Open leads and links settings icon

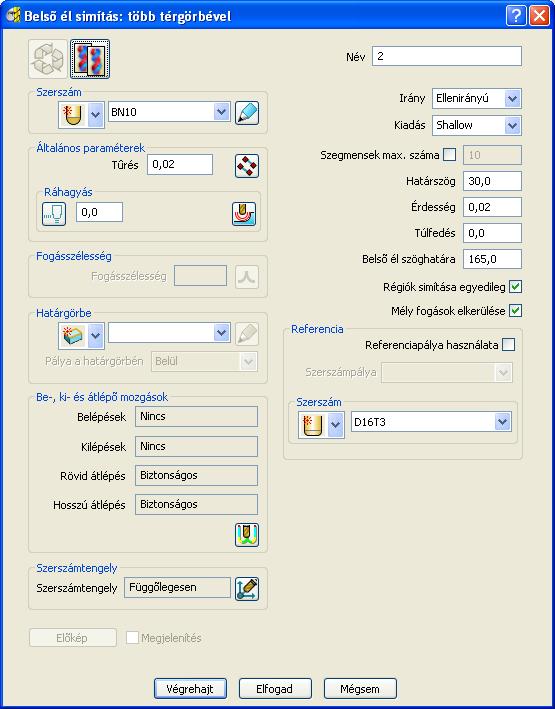[x=247, y=535]
